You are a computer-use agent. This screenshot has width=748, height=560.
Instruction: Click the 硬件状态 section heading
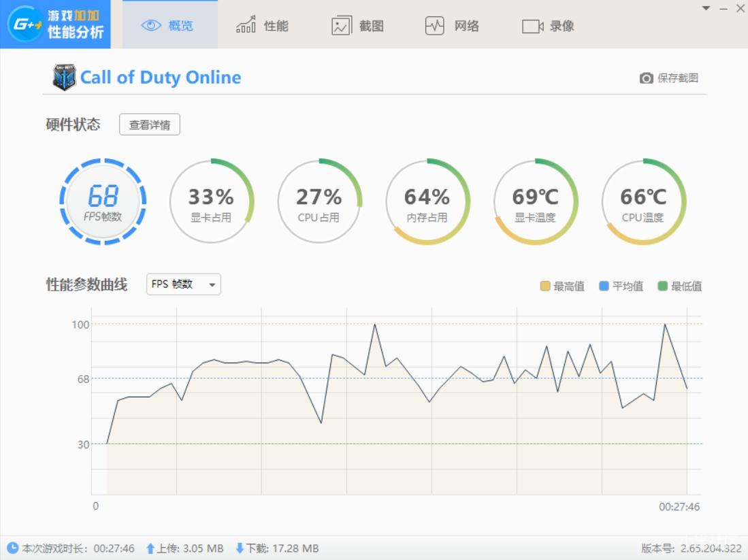point(73,125)
